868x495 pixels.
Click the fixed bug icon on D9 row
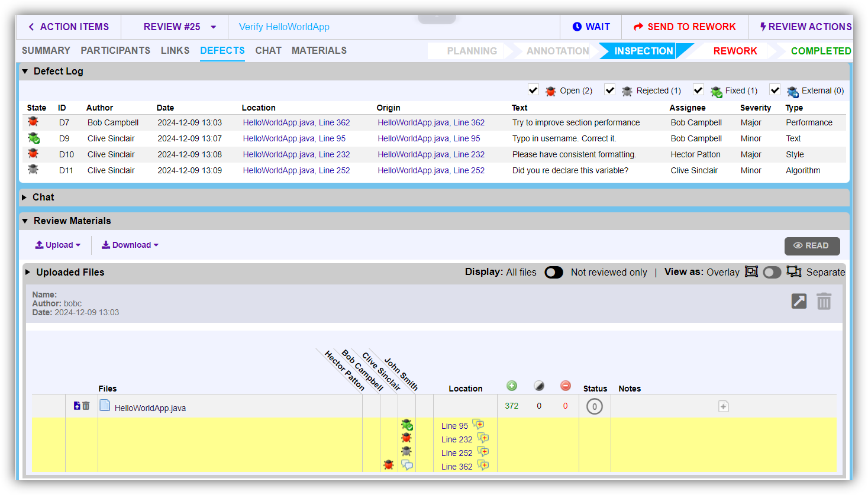point(34,138)
